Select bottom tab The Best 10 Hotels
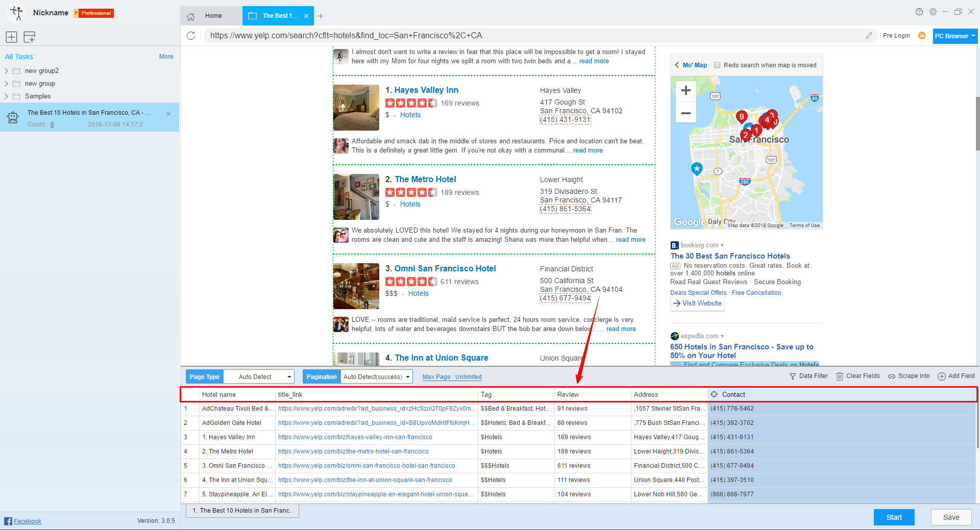Screen dimensions: 980x530 [x=242, y=511]
